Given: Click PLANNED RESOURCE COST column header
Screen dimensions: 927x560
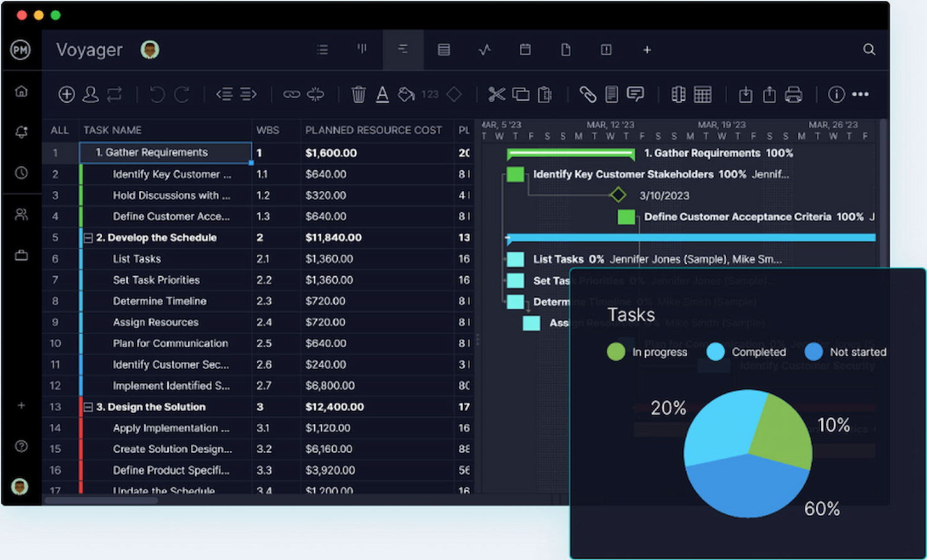Looking at the screenshot, I should 373,130.
